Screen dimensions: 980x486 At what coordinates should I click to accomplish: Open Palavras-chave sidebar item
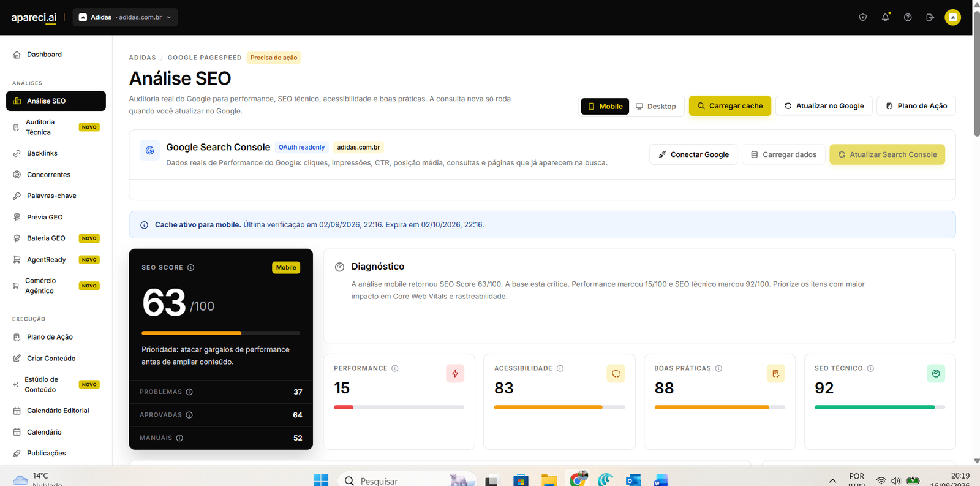[56, 196]
